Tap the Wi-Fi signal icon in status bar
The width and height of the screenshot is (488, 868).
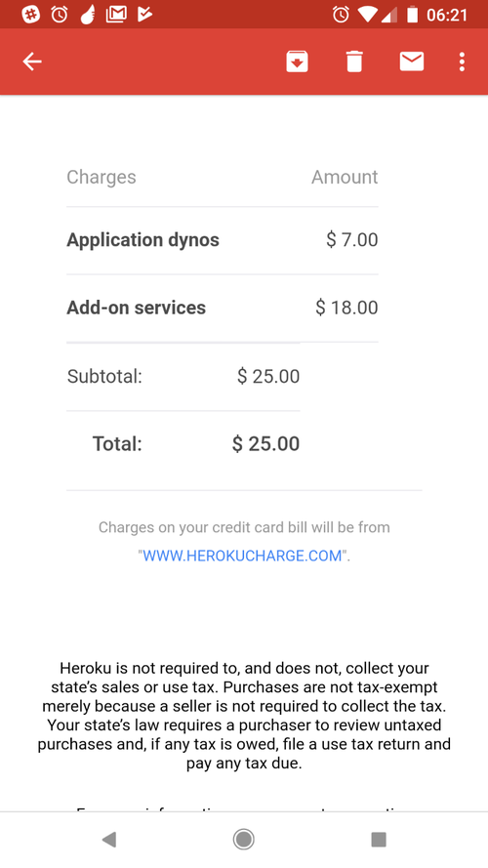click(366, 15)
